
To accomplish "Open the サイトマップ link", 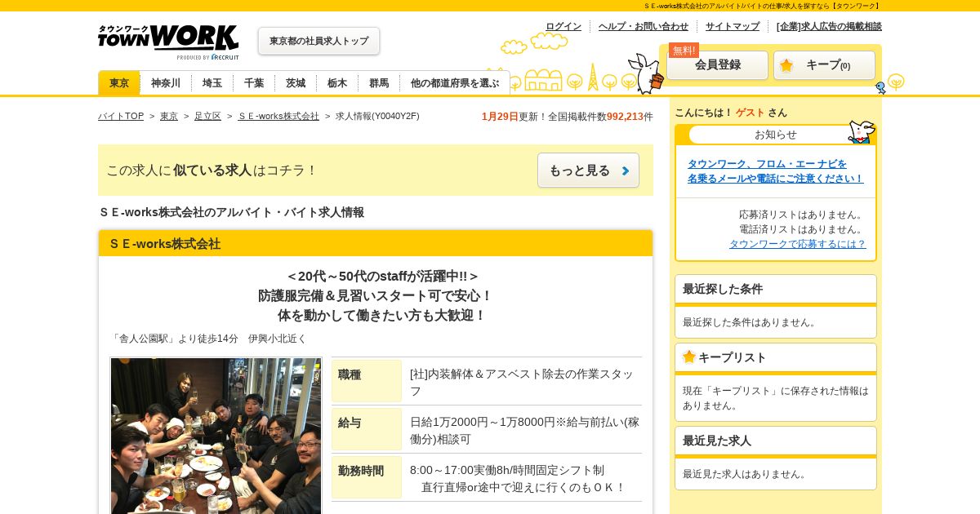I will click(x=733, y=26).
